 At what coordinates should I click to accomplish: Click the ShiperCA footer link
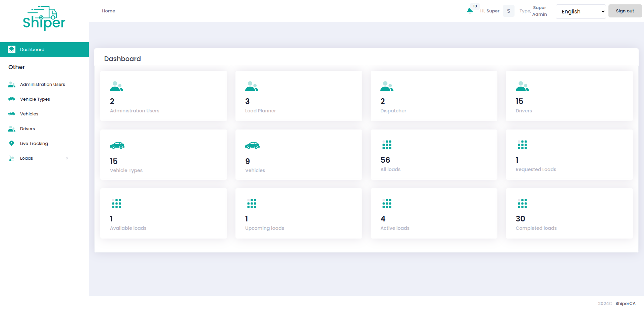625,303
